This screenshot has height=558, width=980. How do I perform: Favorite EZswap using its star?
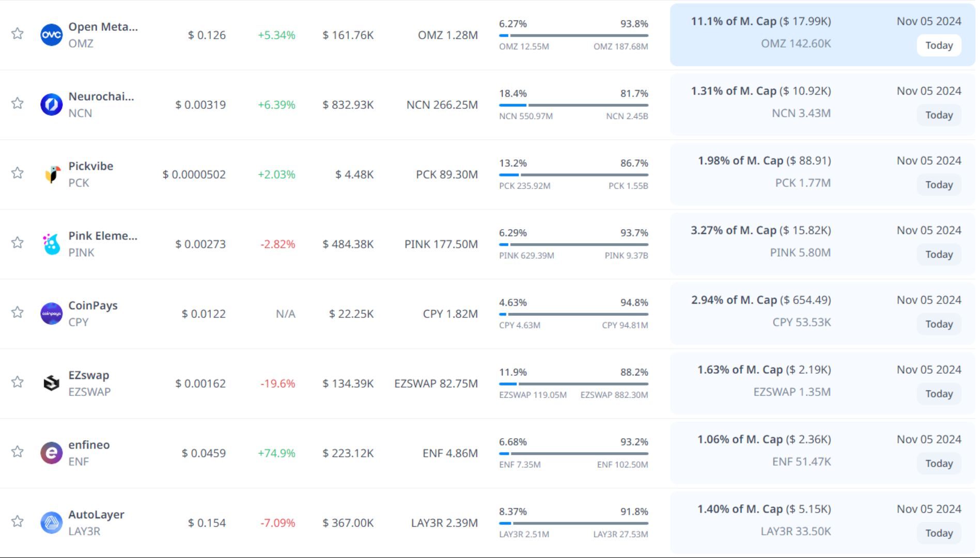tap(18, 382)
